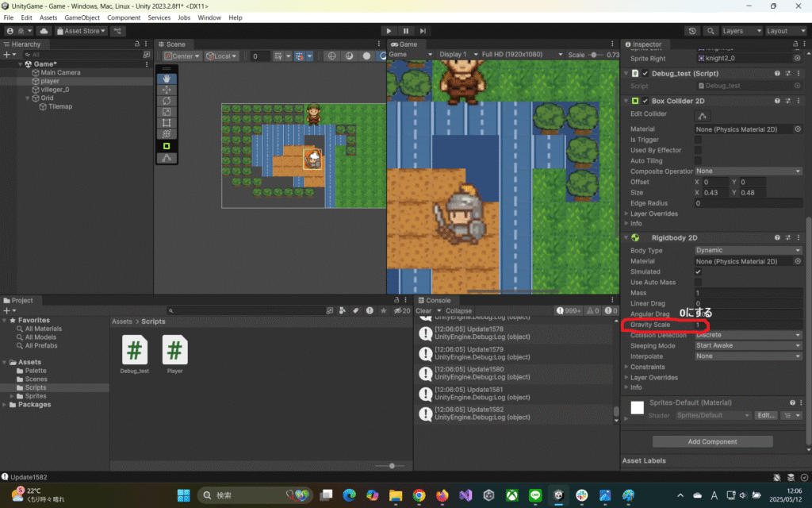Click the Edit Collider icon button

pyautogui.click(x=703, y=116)
